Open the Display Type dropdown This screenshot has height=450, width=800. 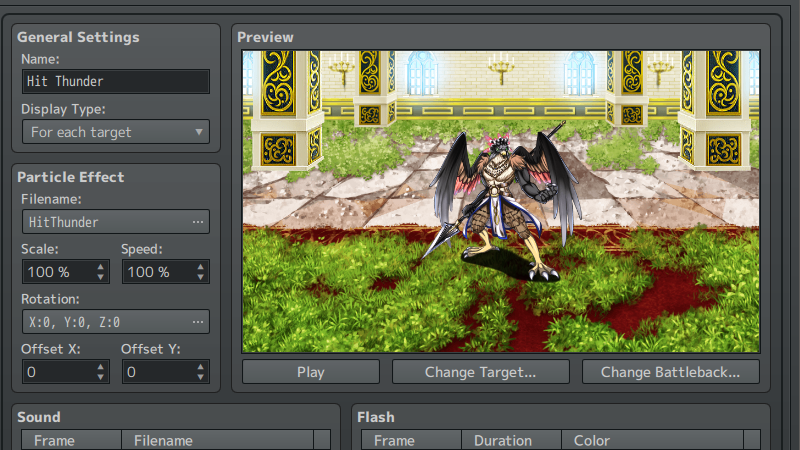[x=116, y=132]
